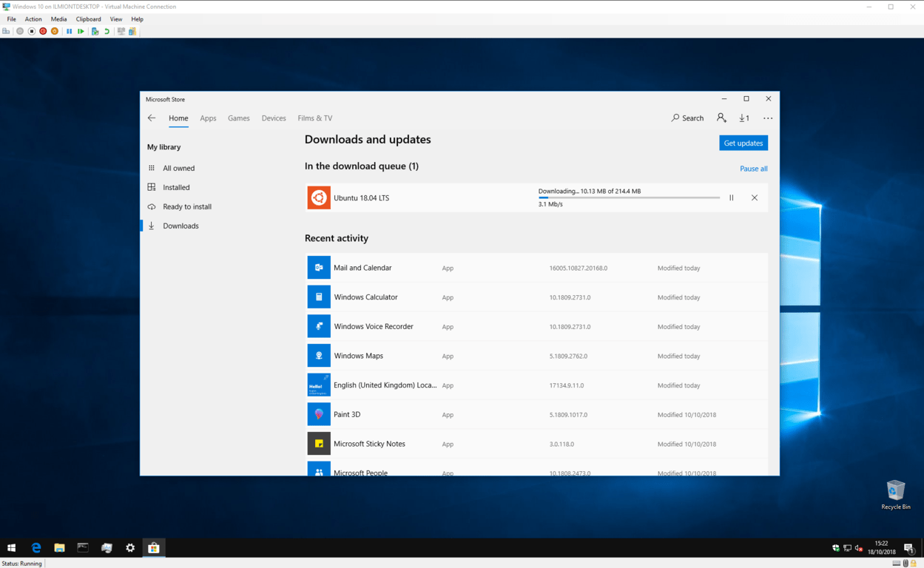Screen dimensions: 924x568
Task: Open File Explorer from taskbar
Action: tap(59, 548)
